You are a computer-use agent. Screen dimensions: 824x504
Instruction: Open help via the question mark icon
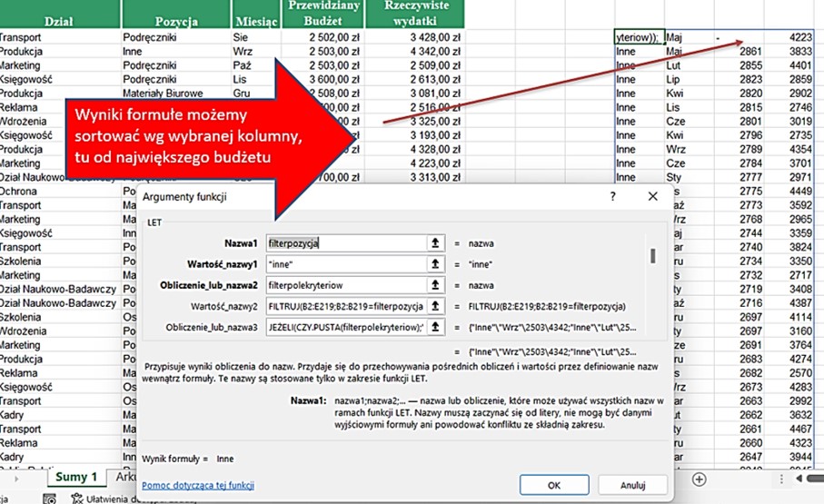tap(612, 196)
